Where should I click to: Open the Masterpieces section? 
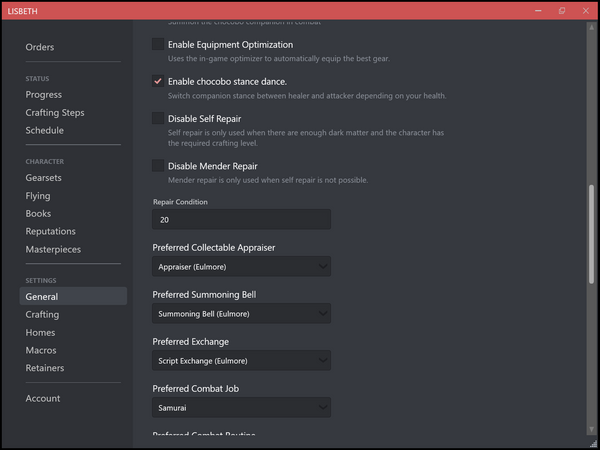point(53,249)
